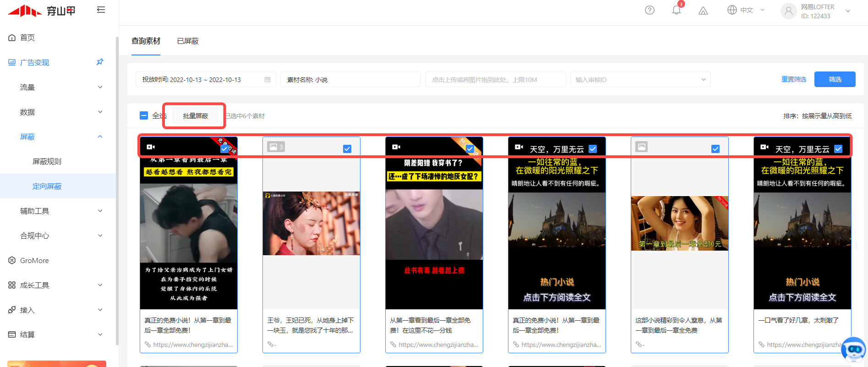Click video icon on first material card
Image resolution: width=868 pixels, height=367 pixels.
click(151, 147)
